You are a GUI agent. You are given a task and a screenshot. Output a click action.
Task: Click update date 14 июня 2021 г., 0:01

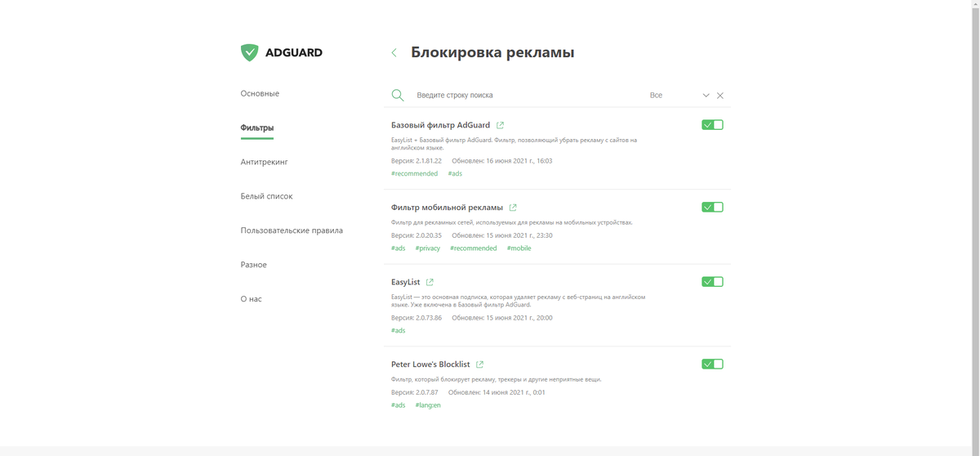[x=497, y=392]
